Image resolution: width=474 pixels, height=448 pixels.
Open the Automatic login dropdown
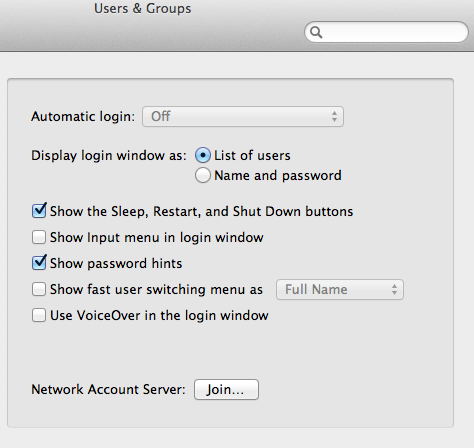(243, 117)
